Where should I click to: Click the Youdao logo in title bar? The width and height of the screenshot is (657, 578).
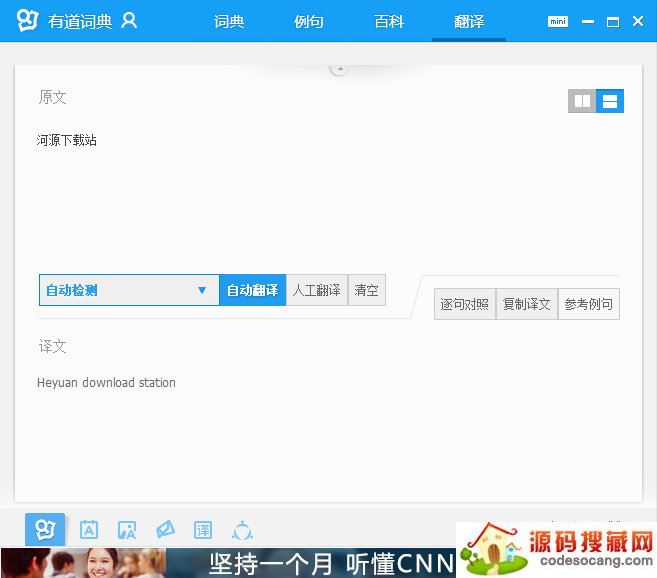27,21
